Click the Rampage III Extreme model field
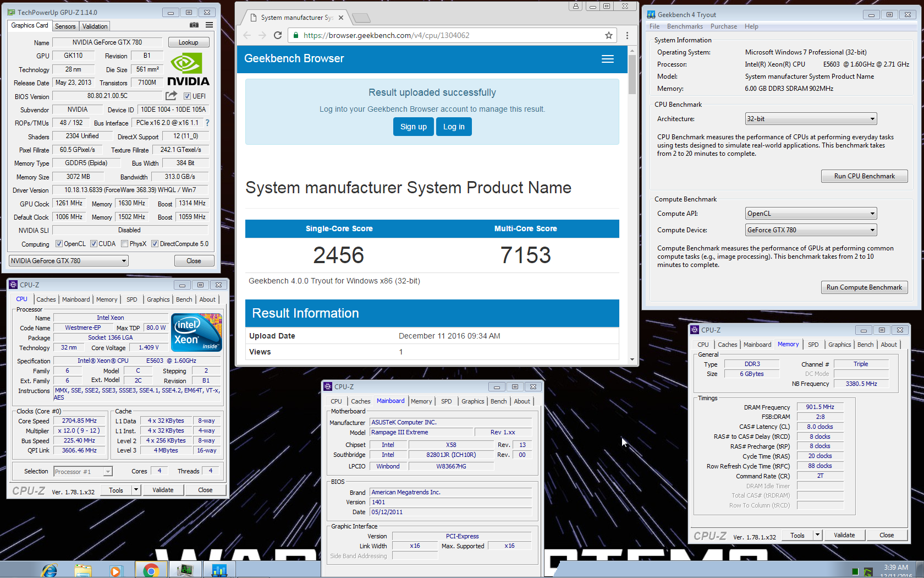This screenshot has height=578, width=924. pyautogui.click(x=421, y=433)
